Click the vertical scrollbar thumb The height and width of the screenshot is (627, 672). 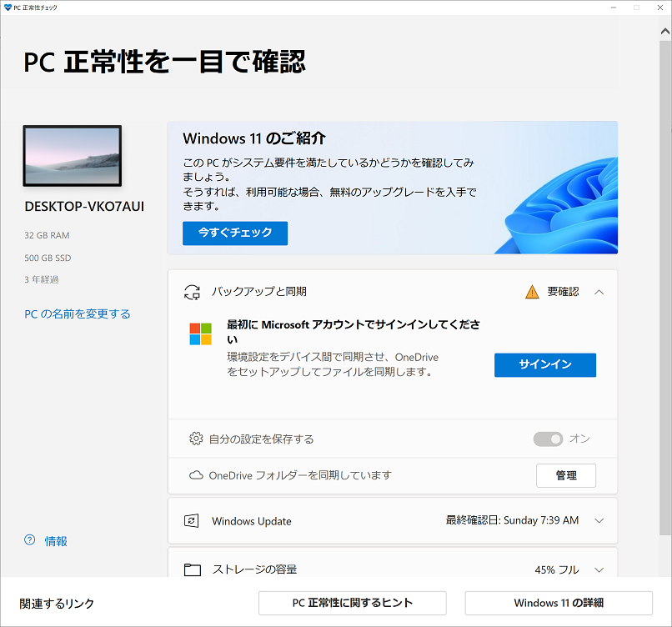[665, 287]
